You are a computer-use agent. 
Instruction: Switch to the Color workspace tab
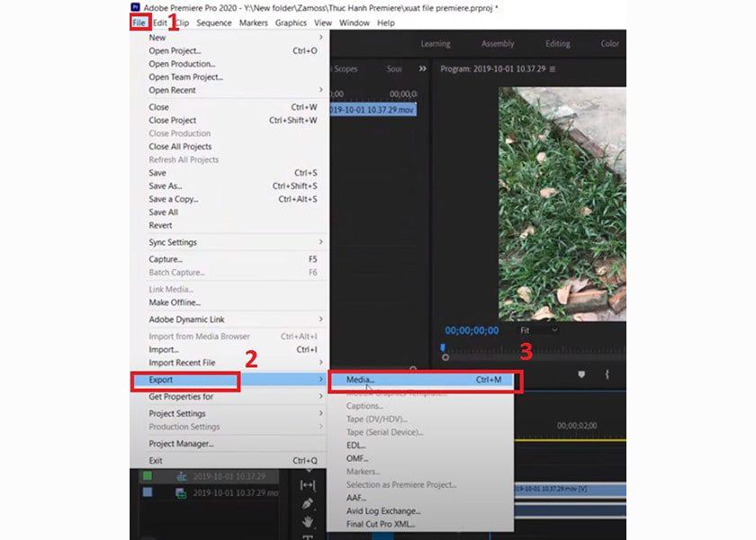tap(609, 43)
